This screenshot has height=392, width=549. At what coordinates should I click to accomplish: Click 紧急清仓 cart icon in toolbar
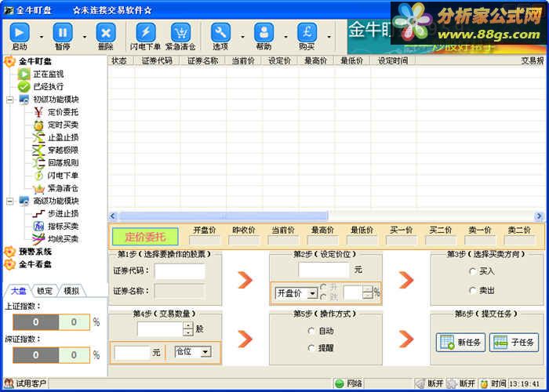pos(180,33)
